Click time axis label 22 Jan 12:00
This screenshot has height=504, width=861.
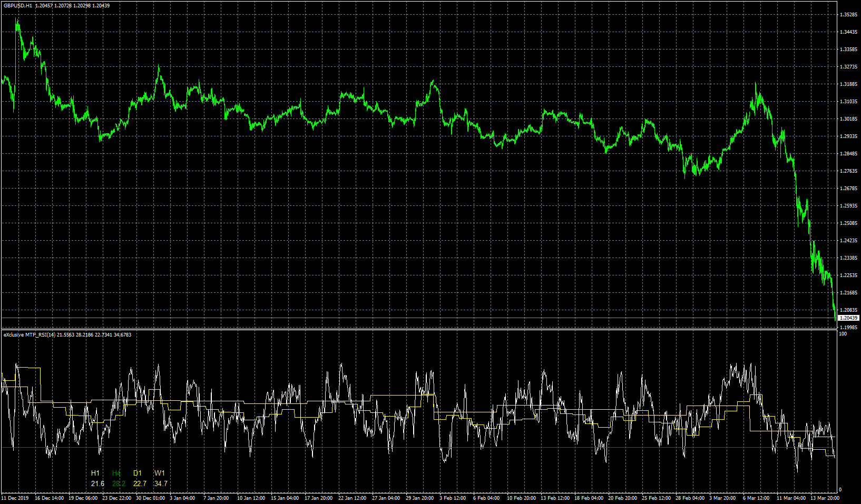[352, 498]
